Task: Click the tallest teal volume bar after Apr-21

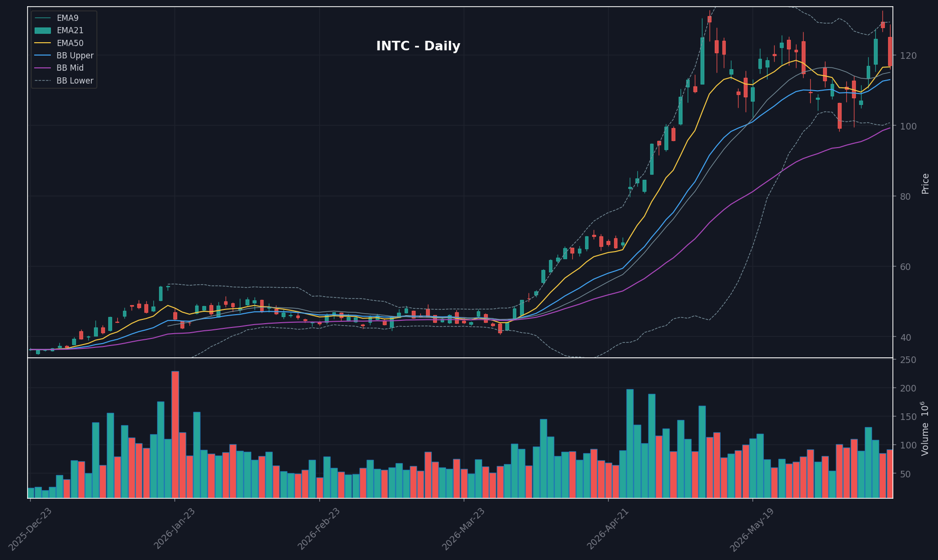Action: (x=630, y=444)
